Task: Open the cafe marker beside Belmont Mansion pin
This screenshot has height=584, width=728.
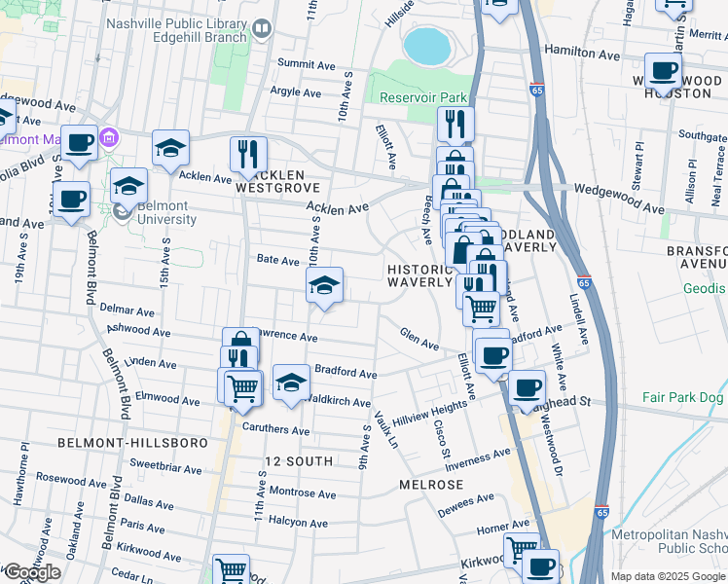Action: click(x=80, y=145)
